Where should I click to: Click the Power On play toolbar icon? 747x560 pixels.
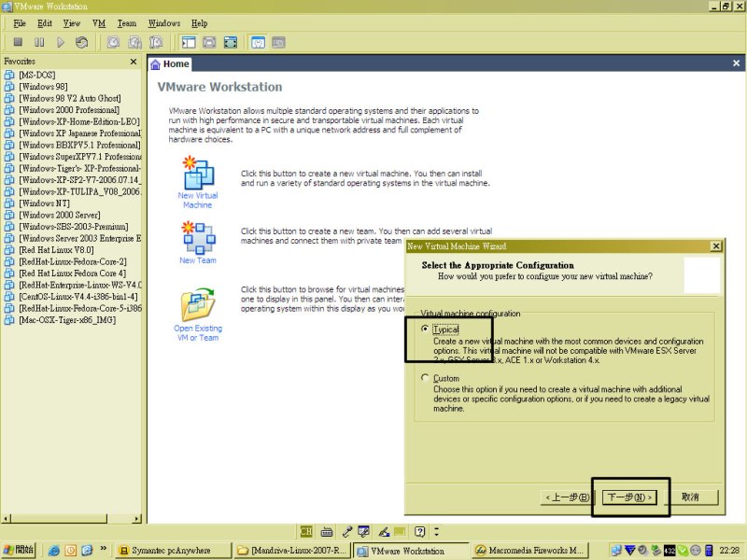click(61, 42)
